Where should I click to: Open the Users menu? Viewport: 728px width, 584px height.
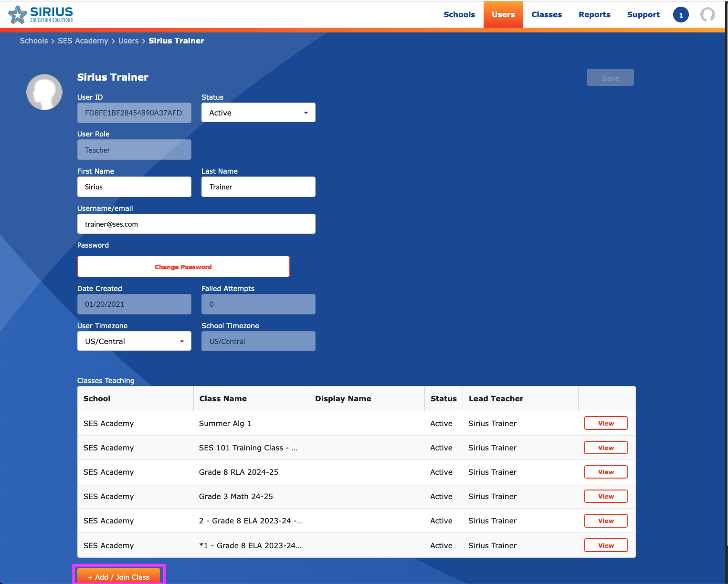point(503,15)
